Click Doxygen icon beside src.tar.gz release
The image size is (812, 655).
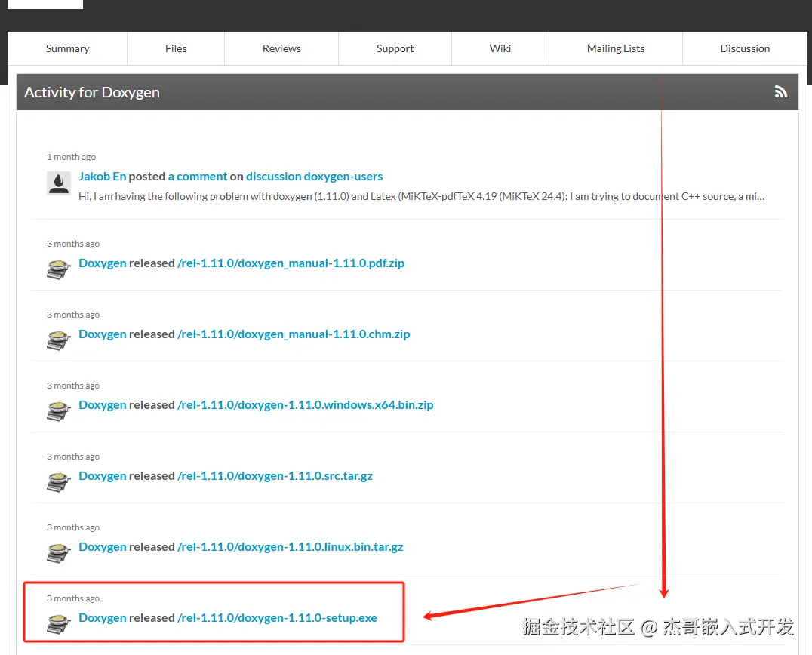click(59, 482)
